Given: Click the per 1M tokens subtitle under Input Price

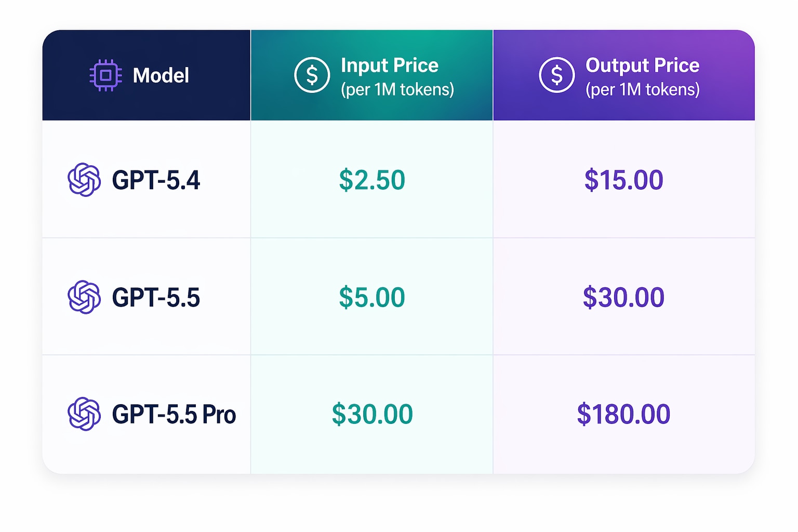Looking at the screenshot, I should tap(397, 90).
